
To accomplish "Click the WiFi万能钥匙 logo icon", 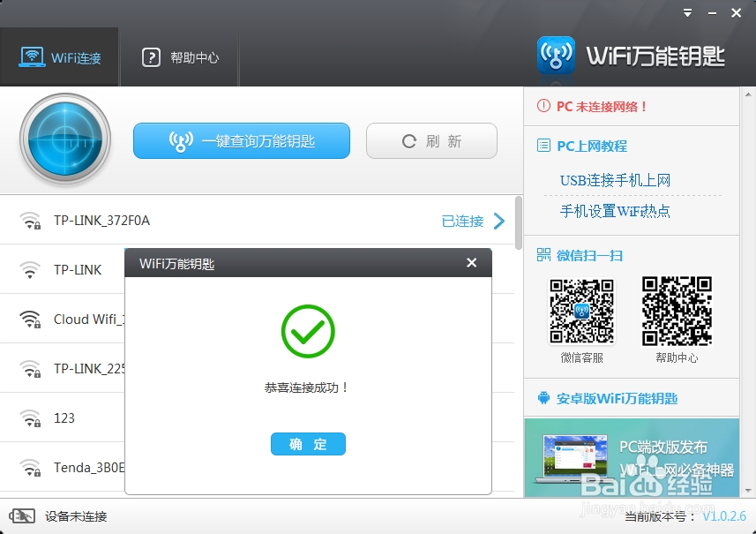I will (x=556, y=56).
